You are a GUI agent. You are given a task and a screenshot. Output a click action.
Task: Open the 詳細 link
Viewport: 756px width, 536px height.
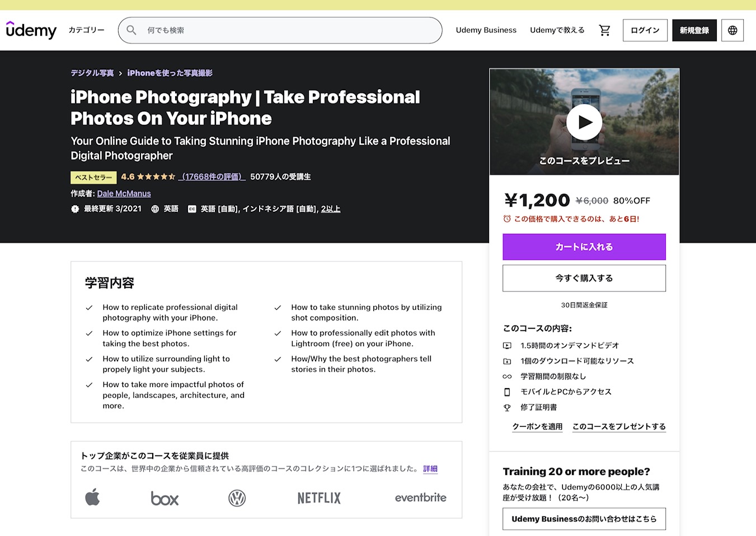430,469
